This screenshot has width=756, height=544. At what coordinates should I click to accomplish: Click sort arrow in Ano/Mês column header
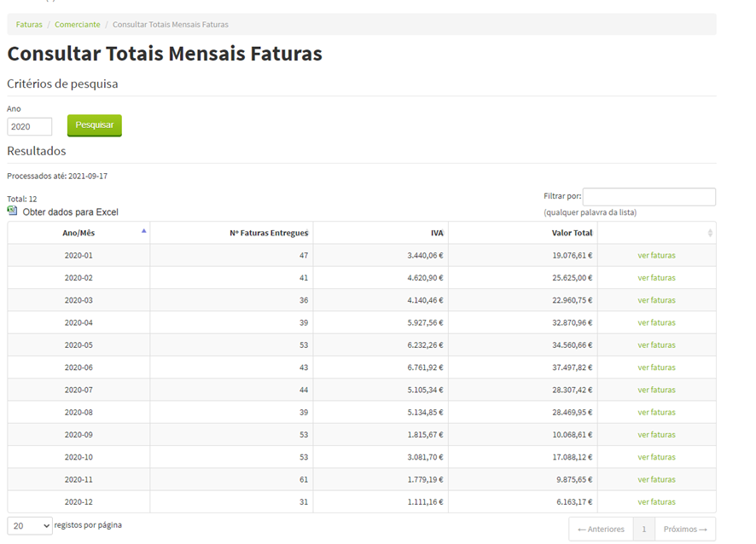tap(143, 231)
